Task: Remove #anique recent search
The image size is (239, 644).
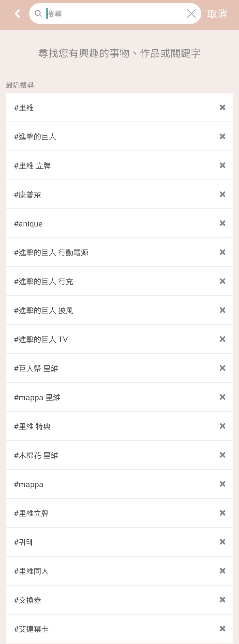Action: click(x=222, y=223)
